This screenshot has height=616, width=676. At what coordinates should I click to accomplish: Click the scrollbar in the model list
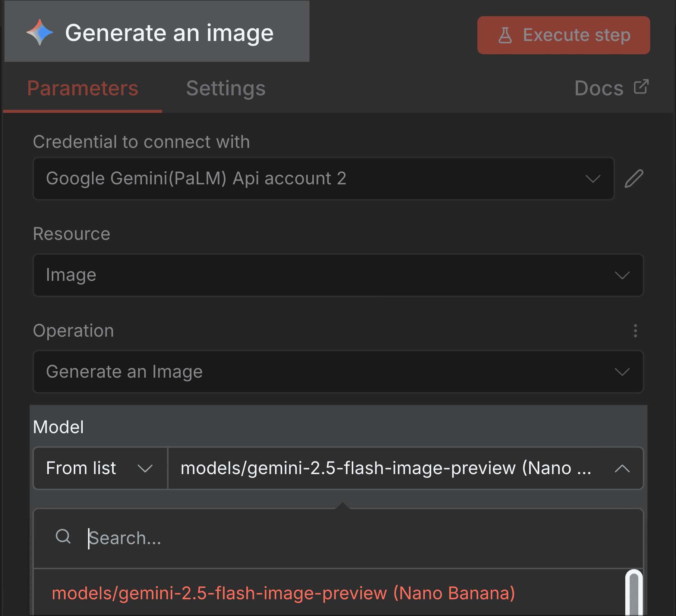634,592
